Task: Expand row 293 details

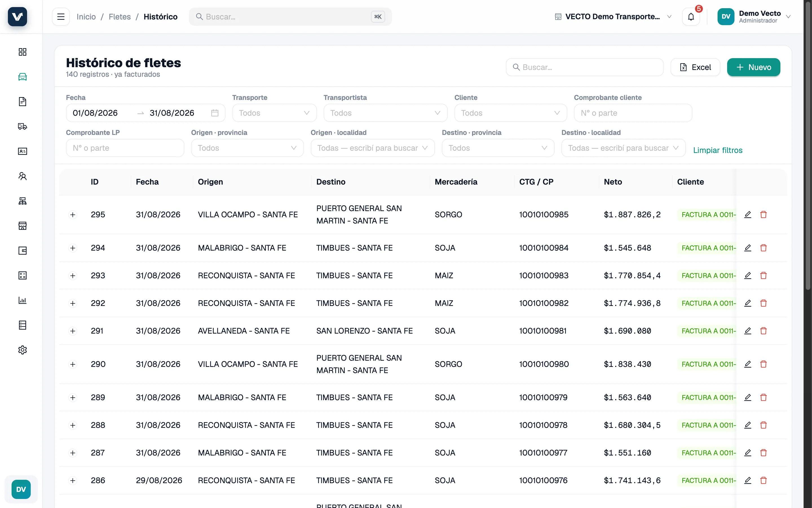Action: (x=73, y=275)
